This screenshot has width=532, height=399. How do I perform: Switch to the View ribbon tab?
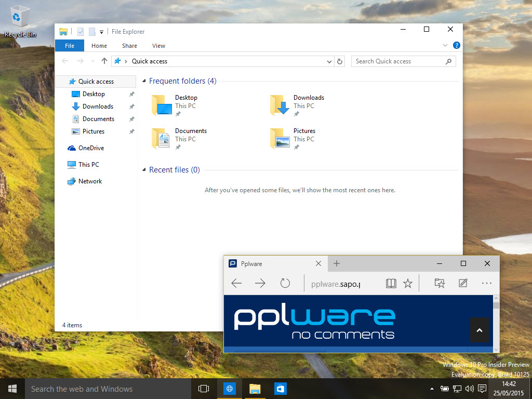158,46
